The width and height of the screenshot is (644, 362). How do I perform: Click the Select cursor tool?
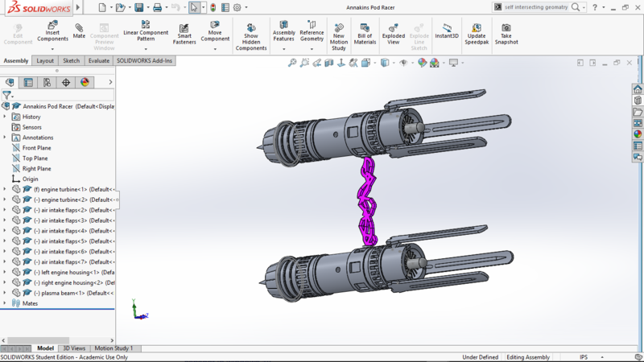pyautogui.click(x=194, y=7)
